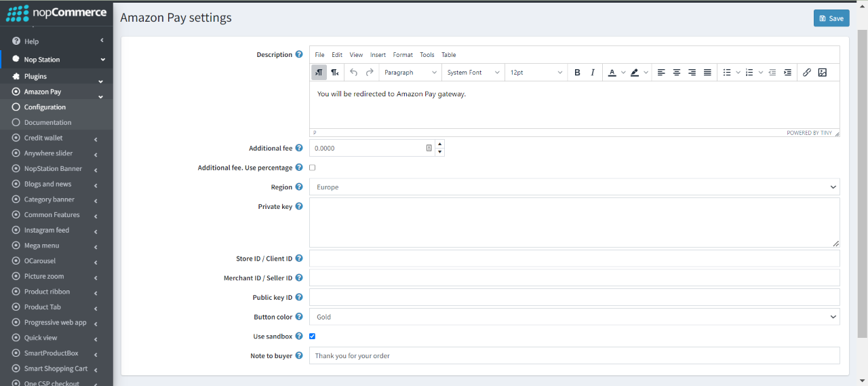Open the Paragraph block format dropdown

click(x=410, y=73)
